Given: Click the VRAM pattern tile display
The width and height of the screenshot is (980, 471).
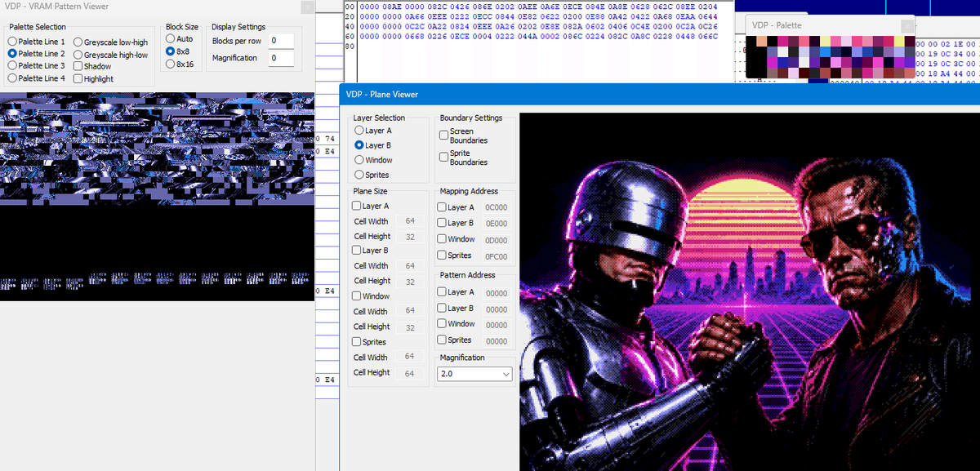Looking at the screenshot, I should [x=157, y=196].
